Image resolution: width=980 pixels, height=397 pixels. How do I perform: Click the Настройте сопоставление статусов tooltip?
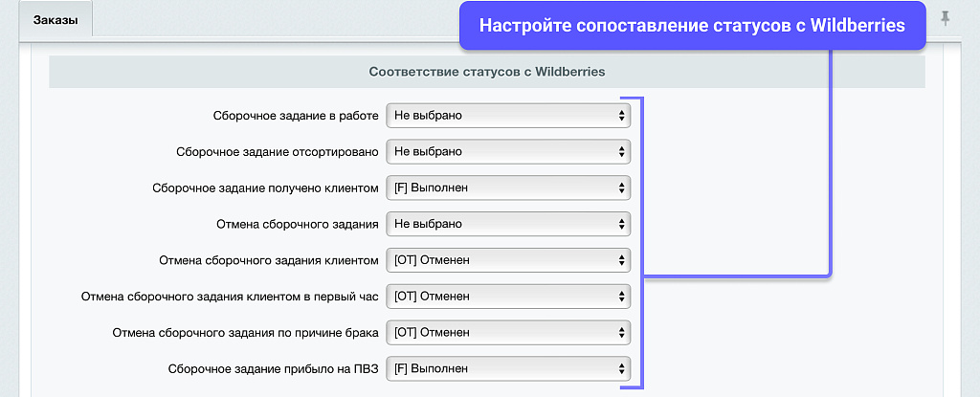[692, 26]
